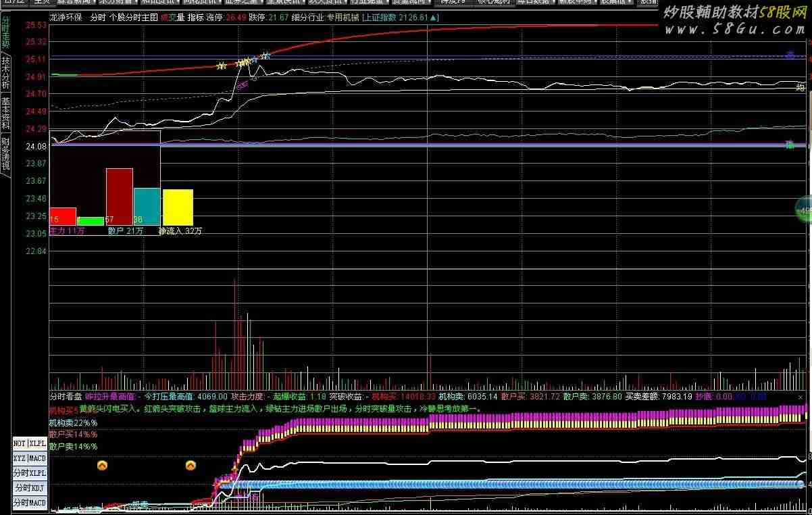The width and height of the screenshot is (812, 515).
Task: Switch to the 分时XLPL indicator
Action: [30, 473]
